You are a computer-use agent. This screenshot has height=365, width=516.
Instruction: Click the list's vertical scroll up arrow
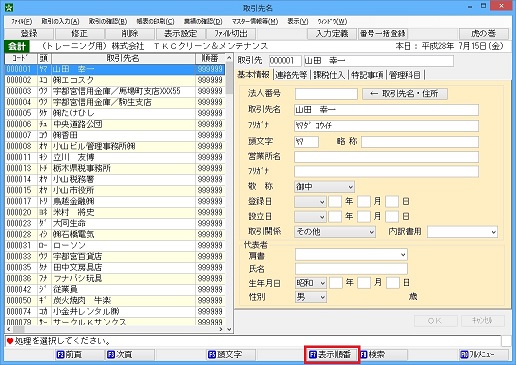click(x=229, y=58)
